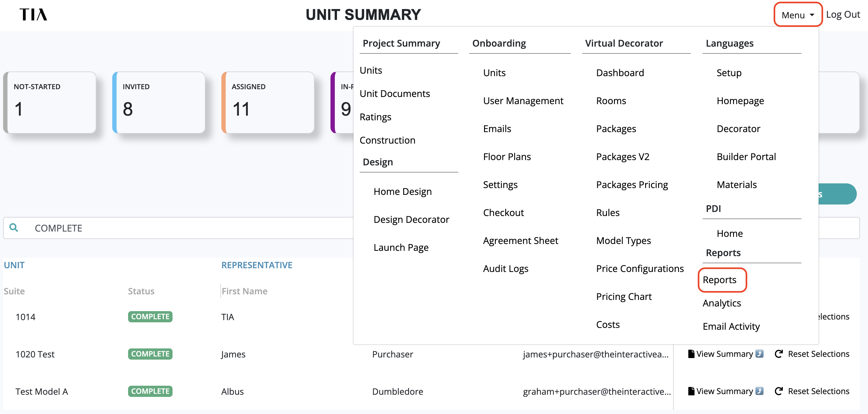
Task: Click the TIA logo
Action: 33,15
